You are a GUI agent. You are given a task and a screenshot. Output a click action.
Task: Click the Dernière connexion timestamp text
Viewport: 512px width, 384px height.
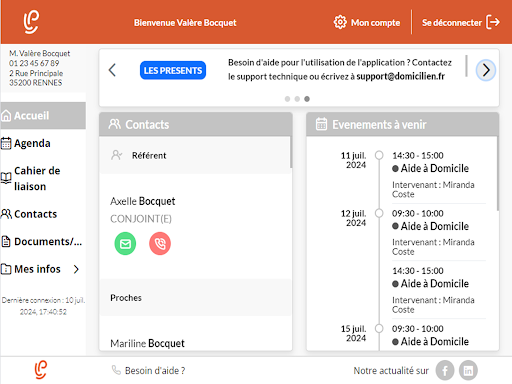coord(43,306)
